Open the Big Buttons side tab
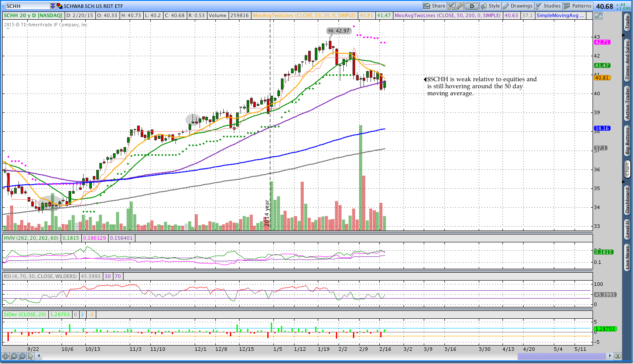Image resolution: width=633 pixels, height=364 pixels. (x=628, y=141)
